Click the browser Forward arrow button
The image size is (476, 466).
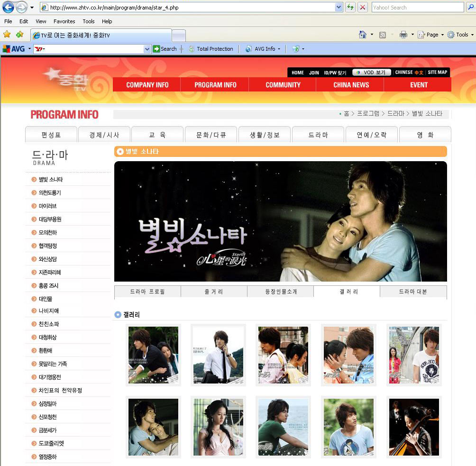21,7
